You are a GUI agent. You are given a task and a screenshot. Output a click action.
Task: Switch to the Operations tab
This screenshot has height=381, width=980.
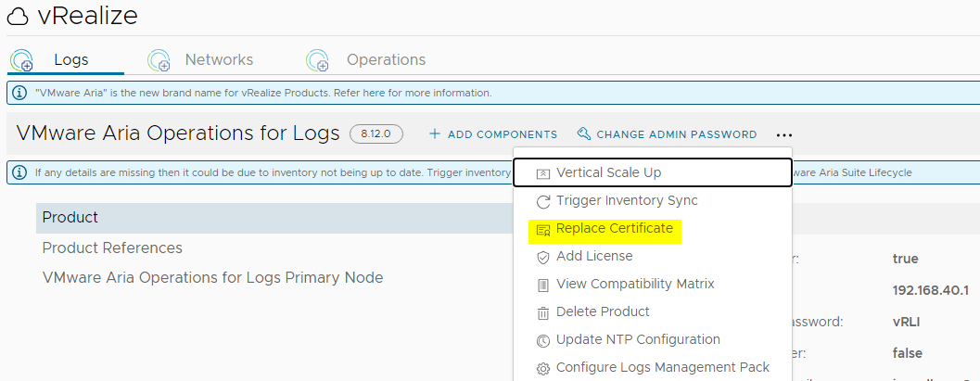pos(386,60)
